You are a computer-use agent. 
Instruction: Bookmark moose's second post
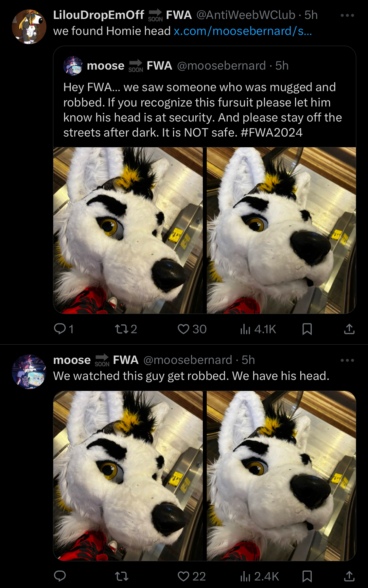307,576
